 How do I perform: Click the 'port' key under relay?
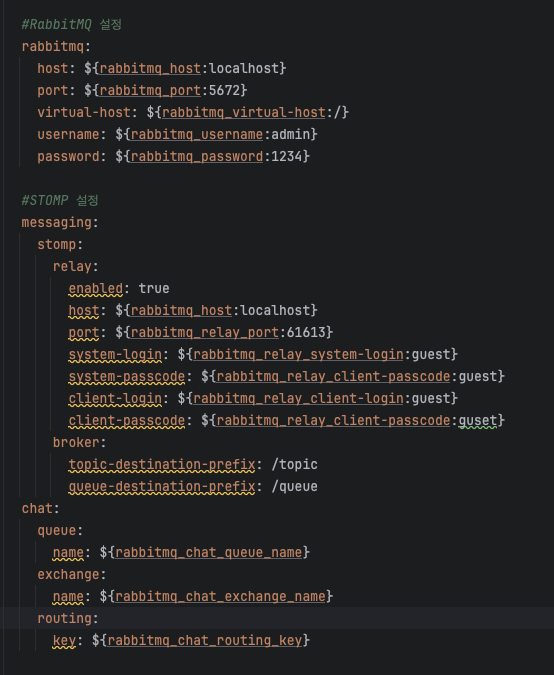coord(84,332)
